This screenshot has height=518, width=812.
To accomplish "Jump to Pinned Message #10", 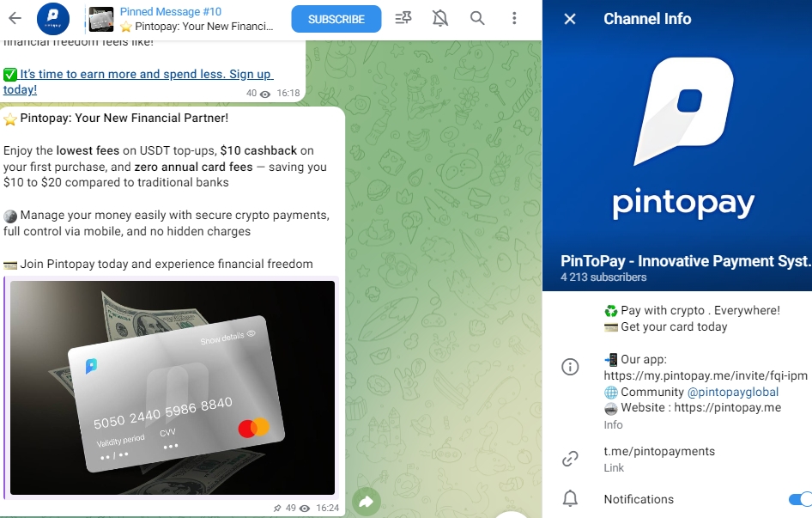I will [x=181, y=19].
